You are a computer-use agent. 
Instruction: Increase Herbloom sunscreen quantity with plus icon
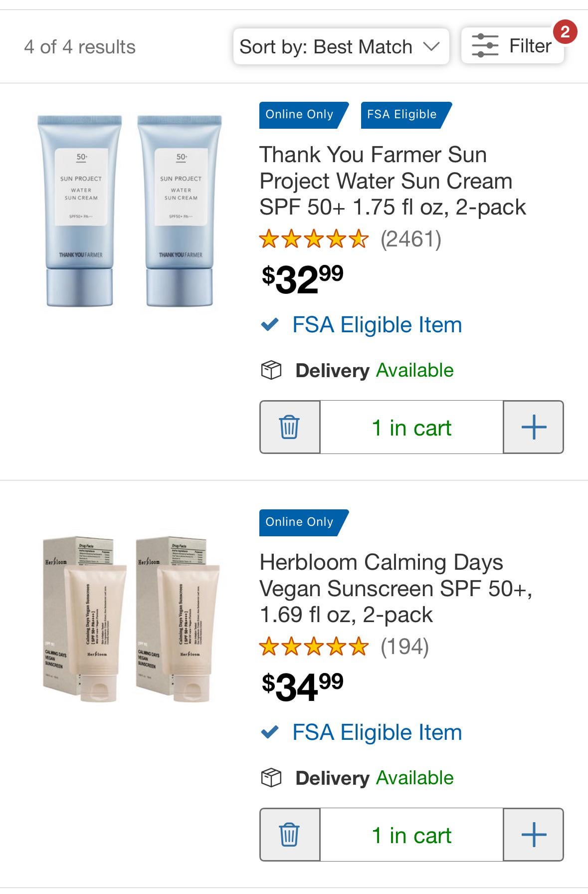pos(533,835)
